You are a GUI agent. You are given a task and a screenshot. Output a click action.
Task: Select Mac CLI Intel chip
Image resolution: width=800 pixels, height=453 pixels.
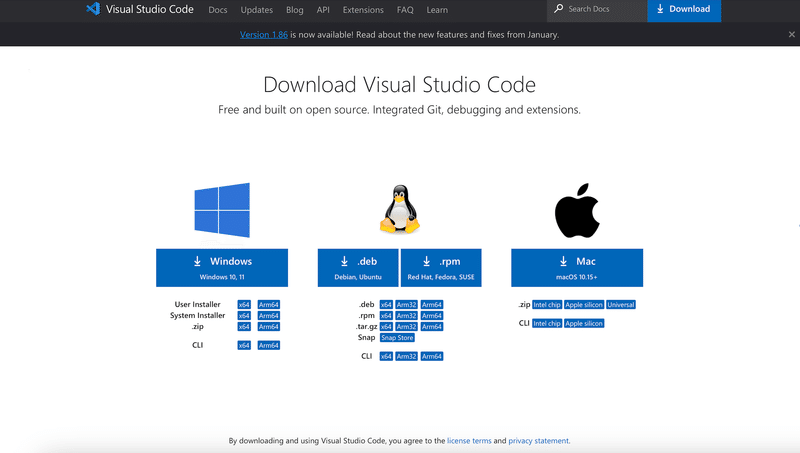547,323
